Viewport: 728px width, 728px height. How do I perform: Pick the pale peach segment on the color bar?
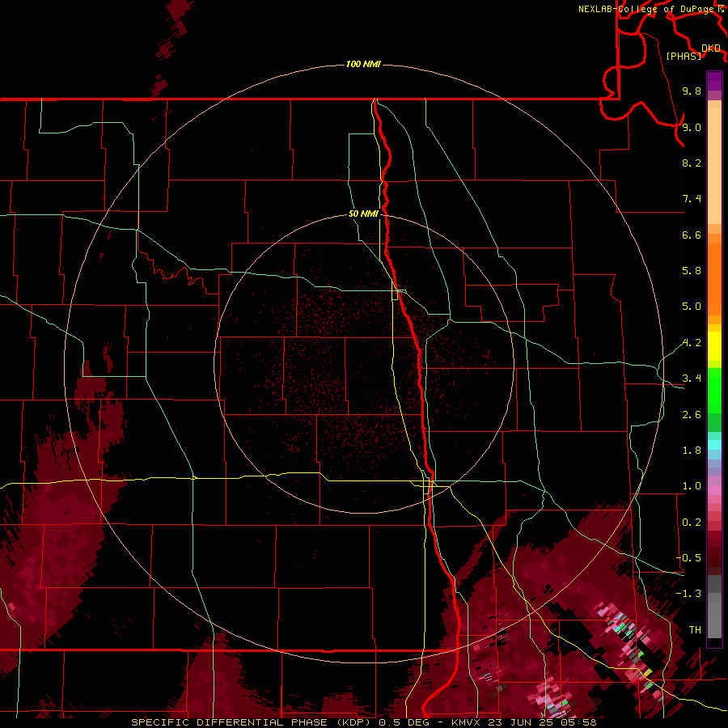(714, 167)
